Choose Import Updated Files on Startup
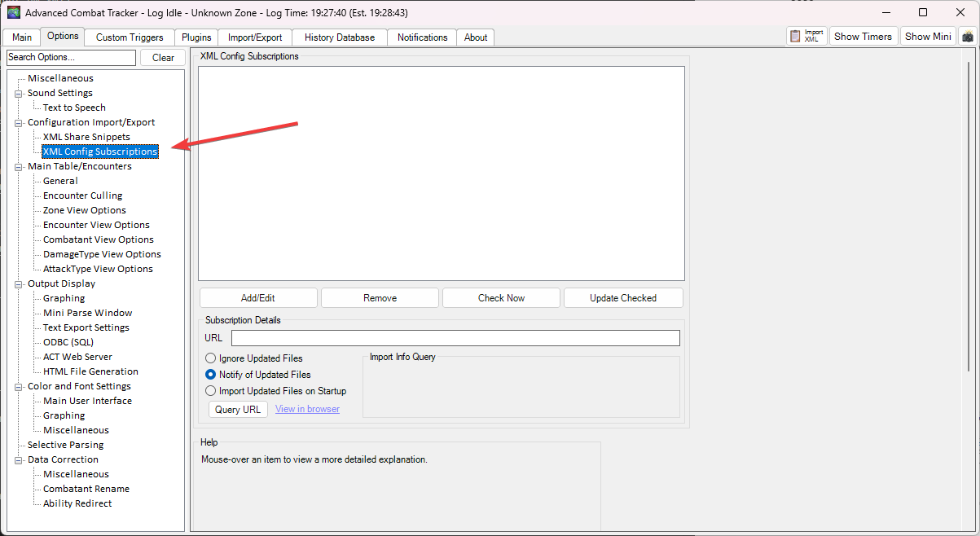This screenshot has width=980, height=536. point(211,391)
